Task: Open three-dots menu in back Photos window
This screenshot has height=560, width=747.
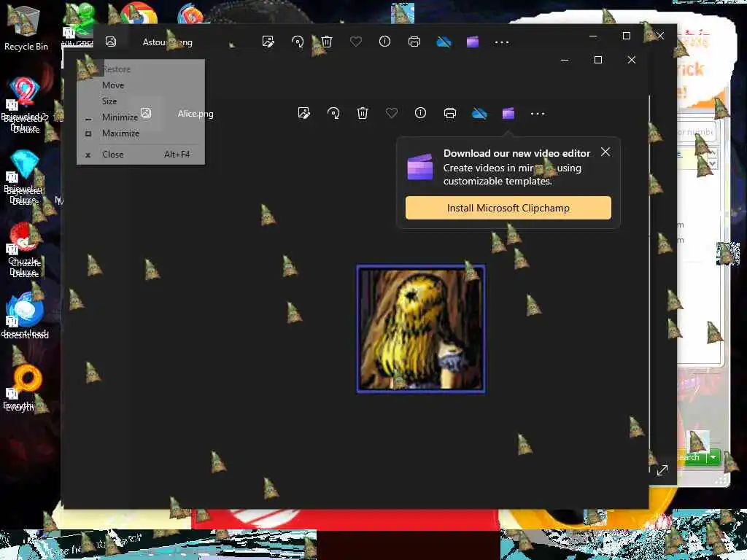Action: 502,42
